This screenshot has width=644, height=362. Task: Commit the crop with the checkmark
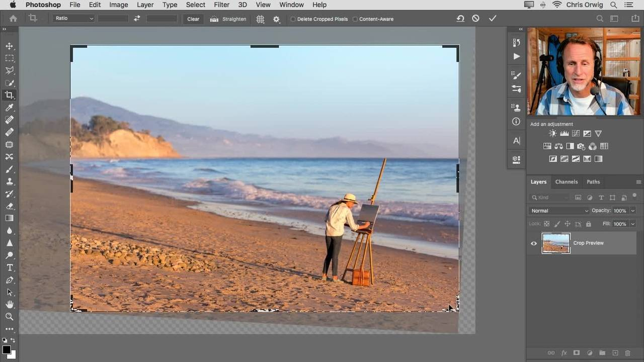point(493,19)
